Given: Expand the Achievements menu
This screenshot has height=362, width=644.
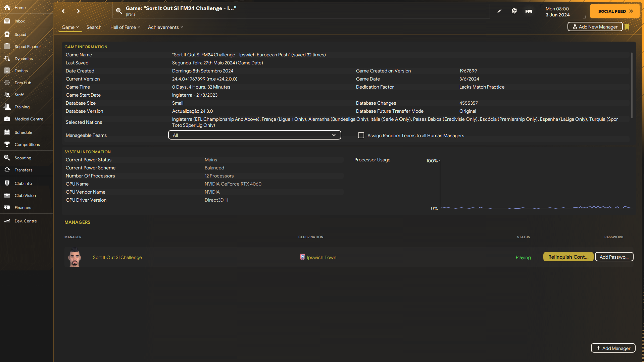Looking at the screenshot, I should pyautogui.click(x=165, y=27).
